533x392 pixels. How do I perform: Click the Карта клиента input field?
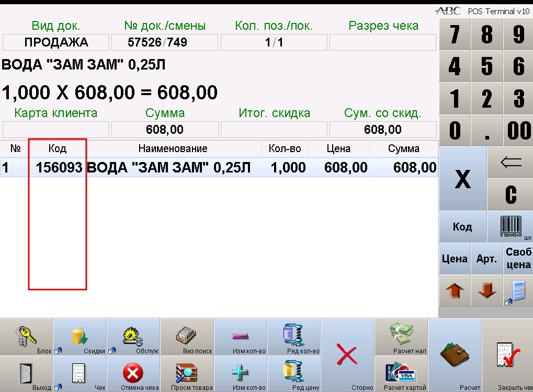56,130
